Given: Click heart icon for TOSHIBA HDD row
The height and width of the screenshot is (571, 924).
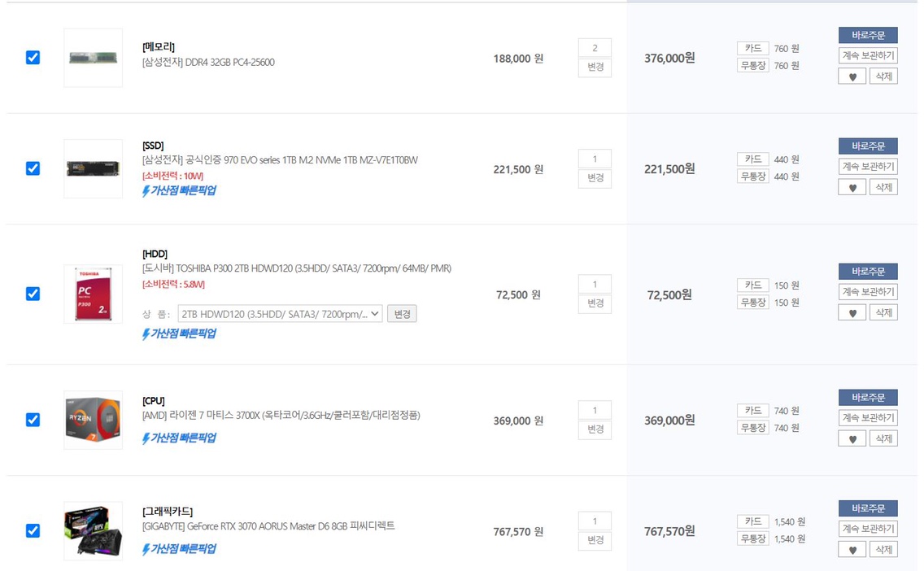Looking at the screenshot, I should click(852, 313).
